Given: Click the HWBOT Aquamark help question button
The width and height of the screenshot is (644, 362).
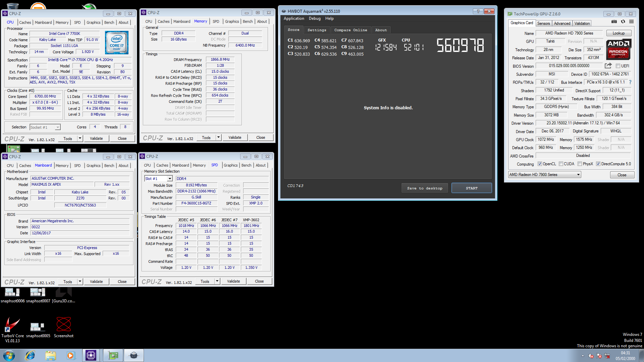Looking at the screenshot, I should (x=478, y=11).
